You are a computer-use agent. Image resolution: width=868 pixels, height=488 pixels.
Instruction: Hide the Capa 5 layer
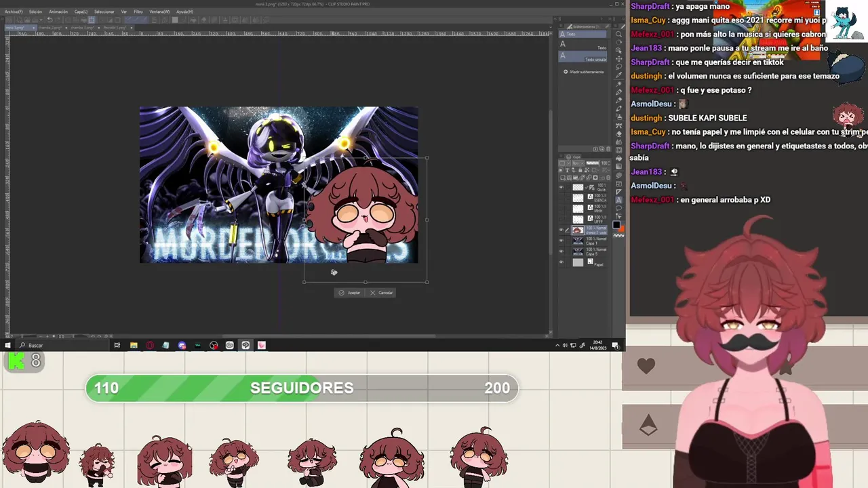[561, 251]
